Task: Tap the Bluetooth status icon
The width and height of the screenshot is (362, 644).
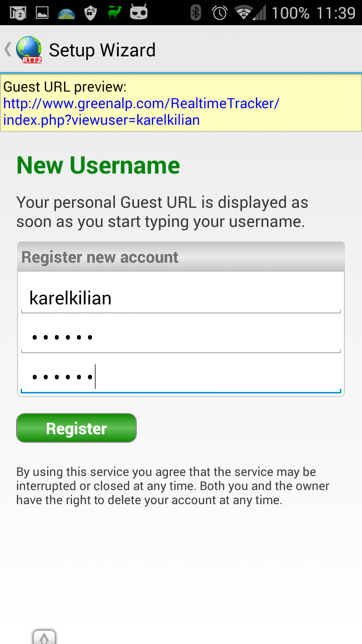Action: pyautogui.click(x=196, y=13)
